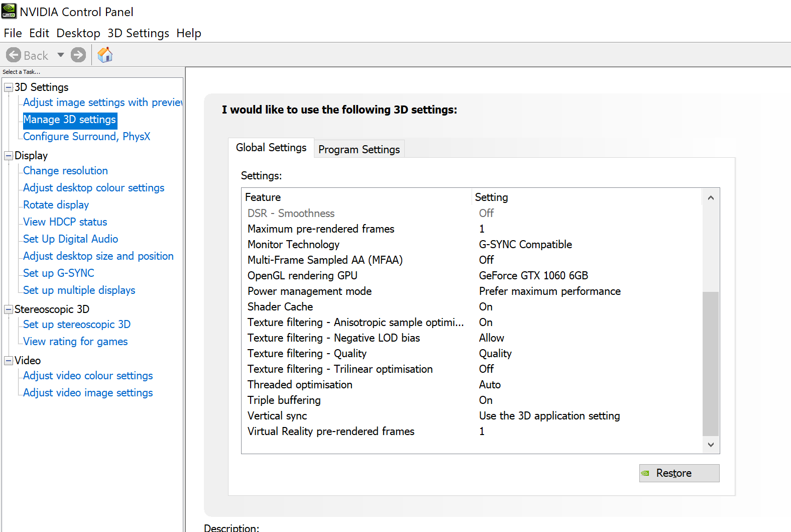Switch to the Program Settings tab
This screenshot has width=791, height=532.
click(359, 149)
